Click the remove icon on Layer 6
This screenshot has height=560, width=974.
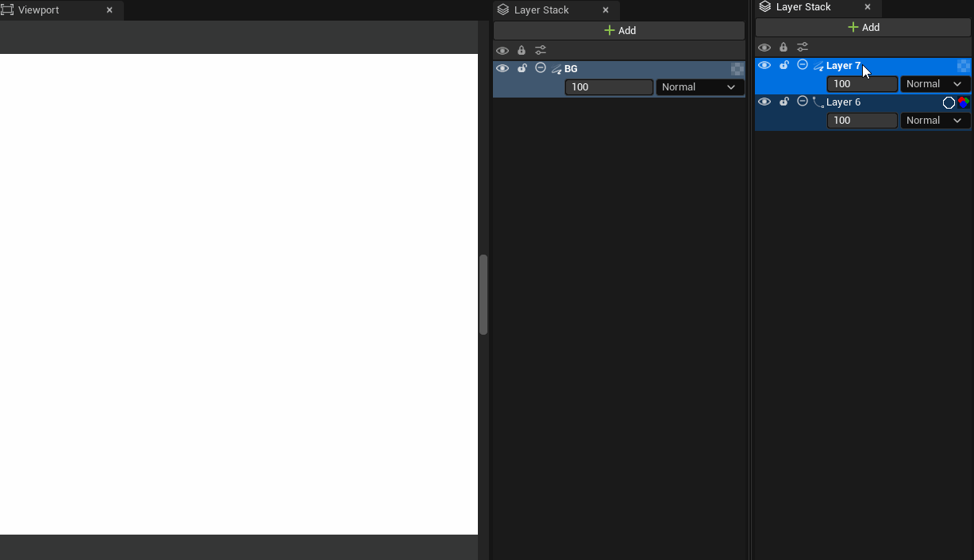(803, 102)
